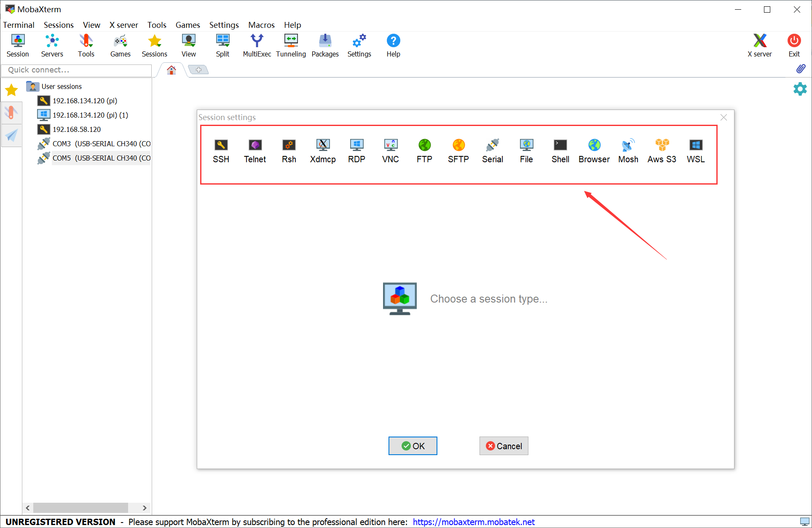Start the X server button

coord(759,46)
